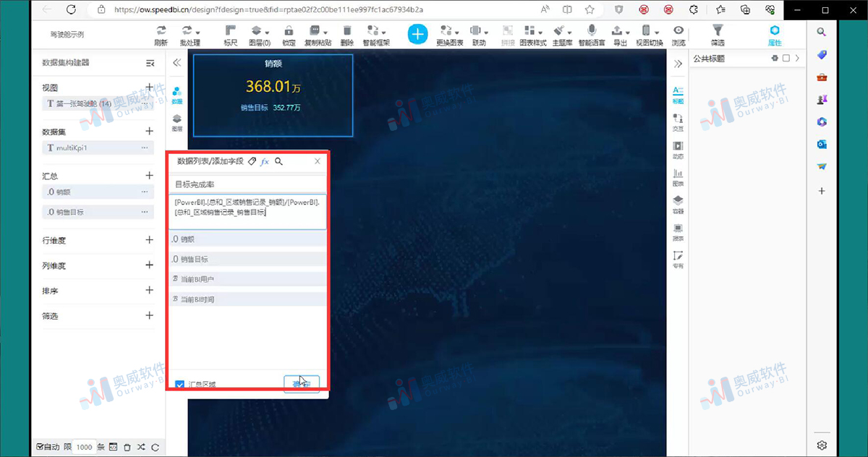
Task: Click the 浏览 preview eye icon
Action: (x=678, y=33)
